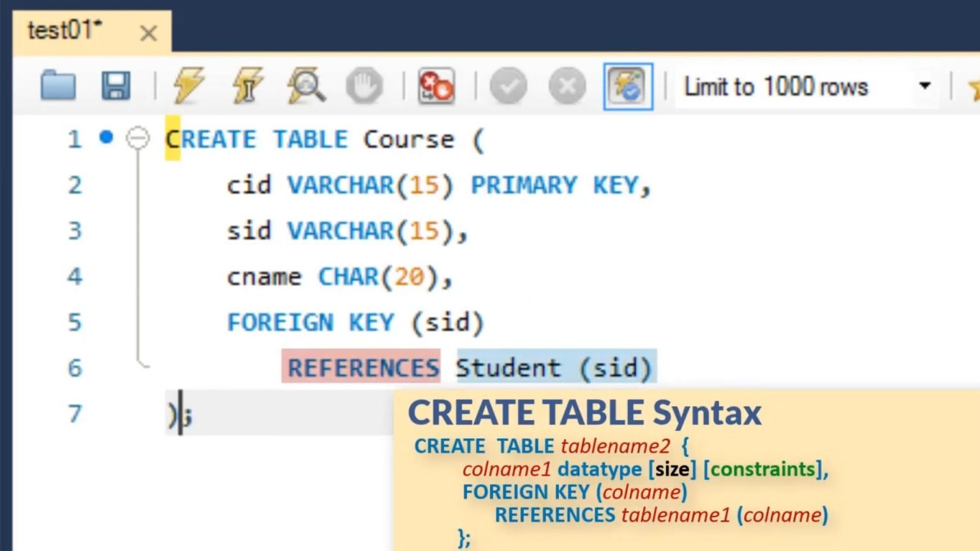Select the test01 query tab
The image size is (980, 551).
coord(65,30)
